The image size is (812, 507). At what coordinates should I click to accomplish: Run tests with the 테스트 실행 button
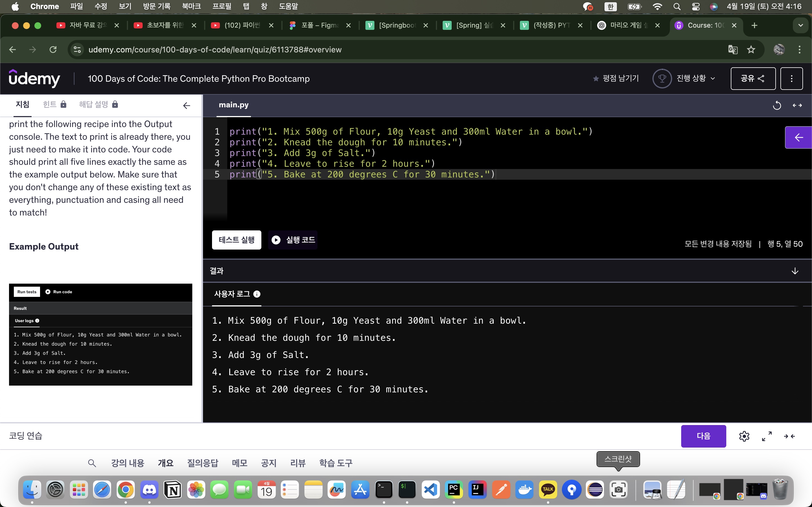point(236,240)
